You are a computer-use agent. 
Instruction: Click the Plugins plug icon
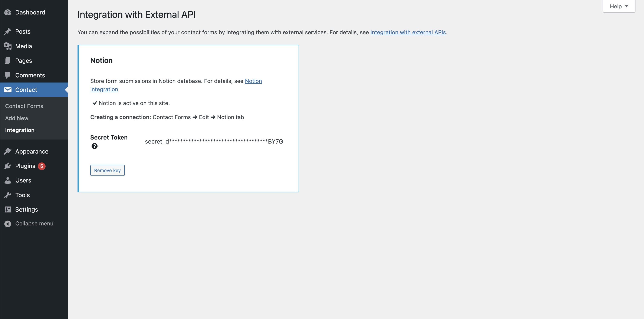(8, 166)
